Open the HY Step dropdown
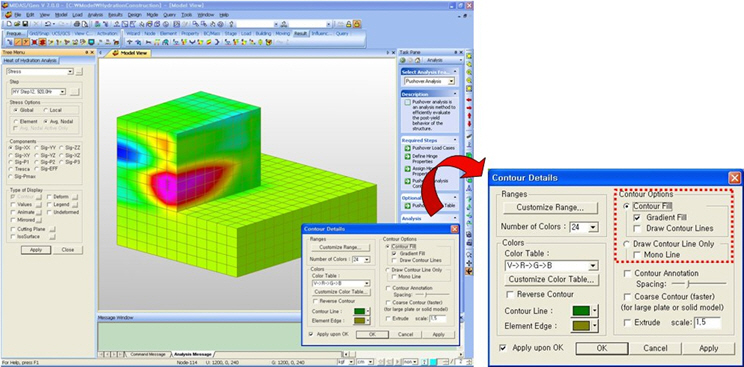Image resolution: width=744 pixels, height=367 pixels. [63, 92]
